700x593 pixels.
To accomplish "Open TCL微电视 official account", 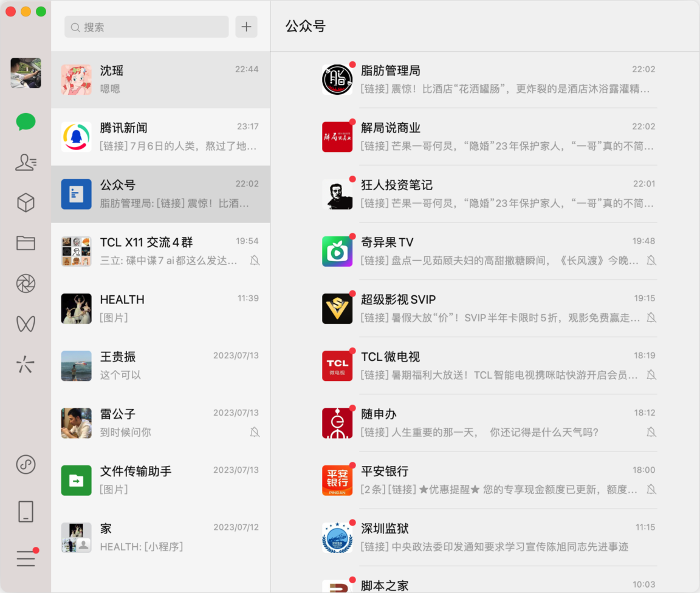I will 489,365.
